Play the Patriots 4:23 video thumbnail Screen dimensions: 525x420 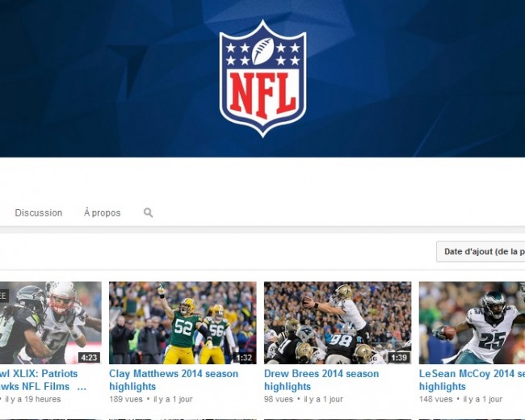(51, 323)
